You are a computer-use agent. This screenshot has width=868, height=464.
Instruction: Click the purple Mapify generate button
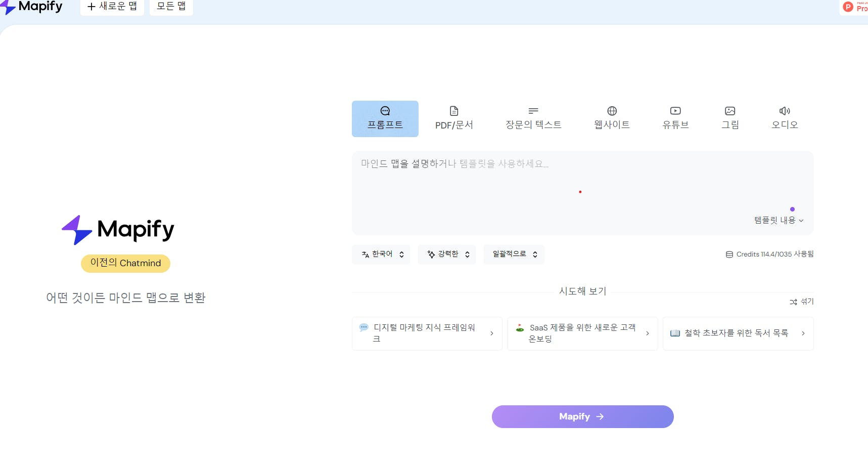[582, 416]
